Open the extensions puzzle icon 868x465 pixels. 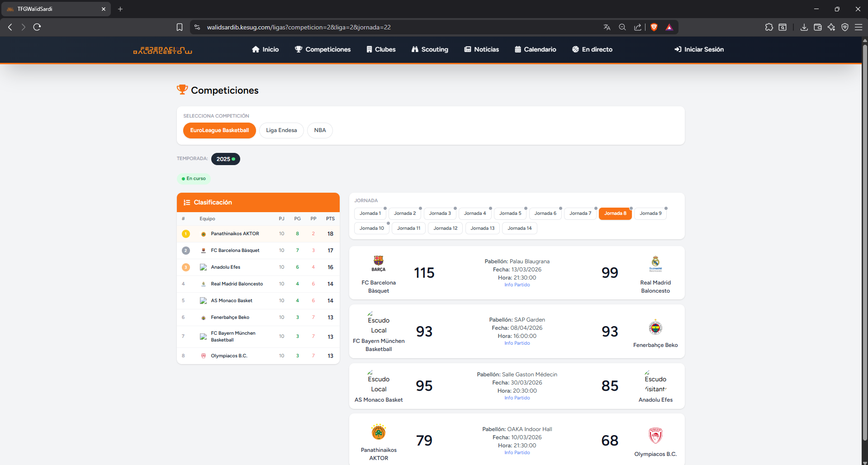[769, 27]
